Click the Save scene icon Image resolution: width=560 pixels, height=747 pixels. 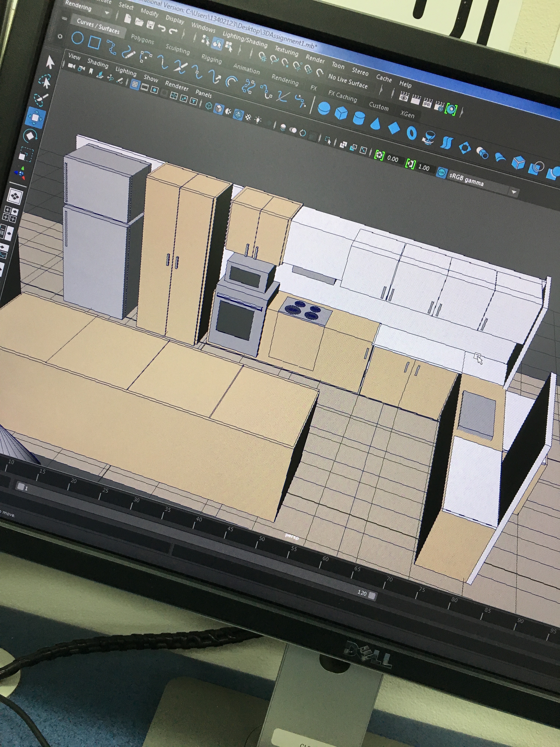coord(151,25)
